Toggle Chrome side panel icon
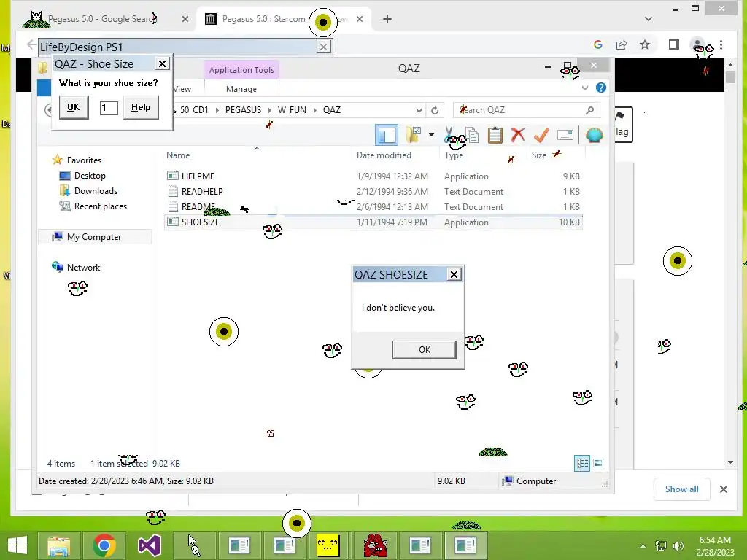 click(x=673, y=44)
